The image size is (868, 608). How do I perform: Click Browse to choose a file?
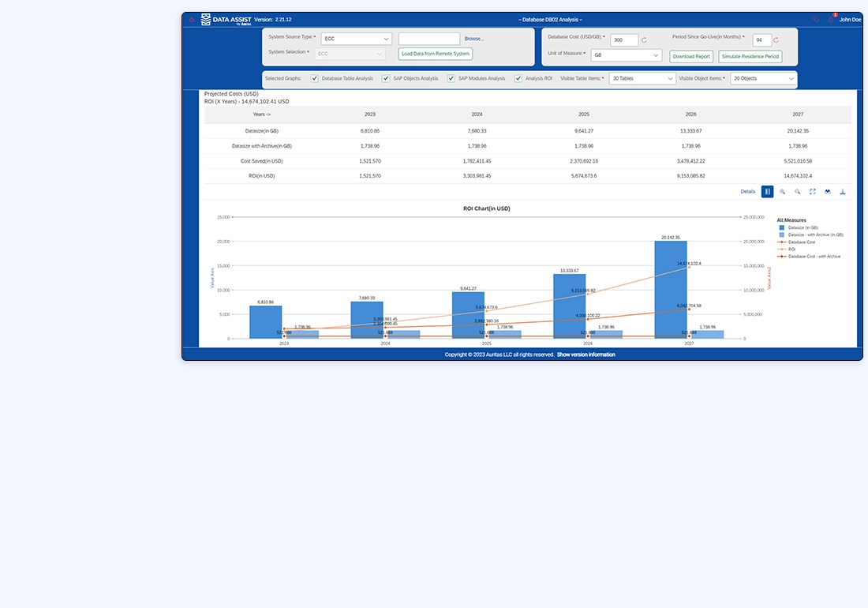tap(474, 39)
